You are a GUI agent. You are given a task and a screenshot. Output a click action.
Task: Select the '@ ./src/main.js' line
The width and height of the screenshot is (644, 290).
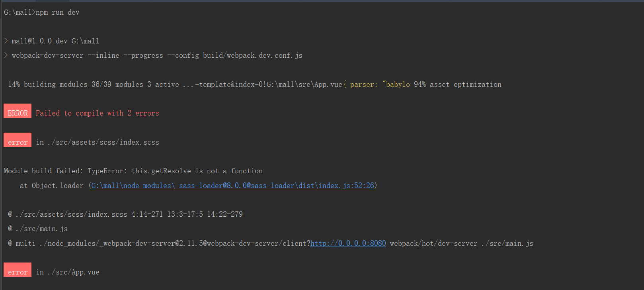pos(38,229)
